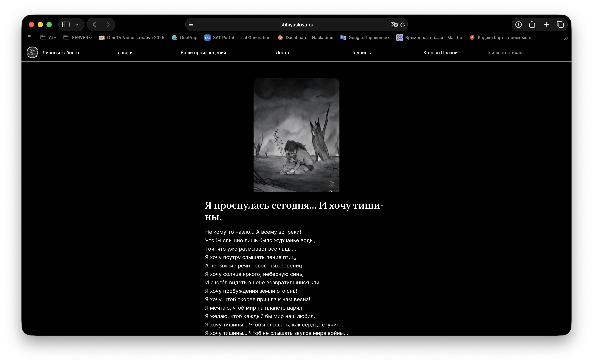Show hidden bookmarks with double chevron
Viewport: 593px width, 364px height.
[566, 38]
